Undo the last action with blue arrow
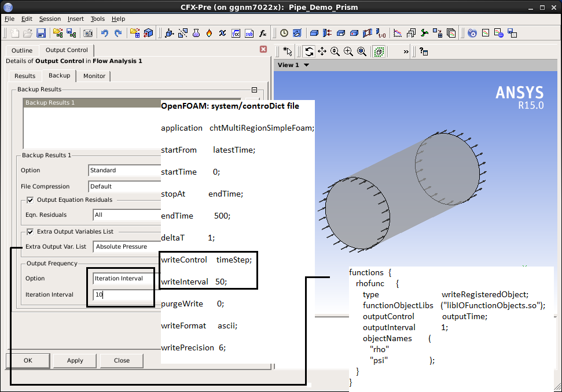 point(105,34)
